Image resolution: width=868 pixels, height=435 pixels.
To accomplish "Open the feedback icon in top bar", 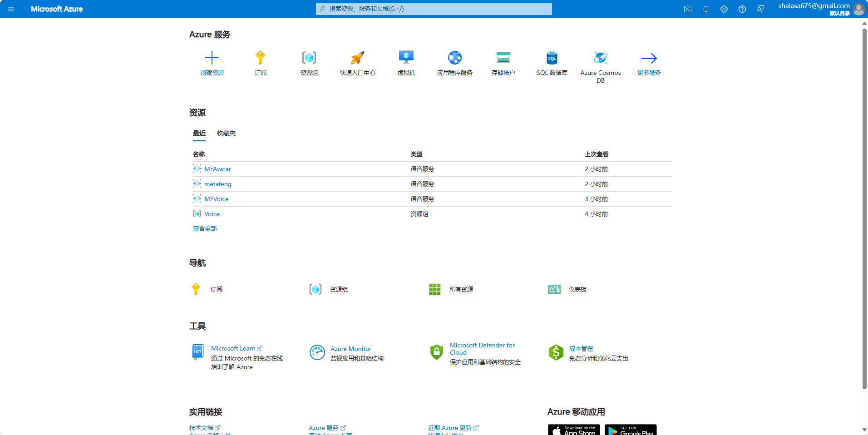I will (x=760, y=9).
